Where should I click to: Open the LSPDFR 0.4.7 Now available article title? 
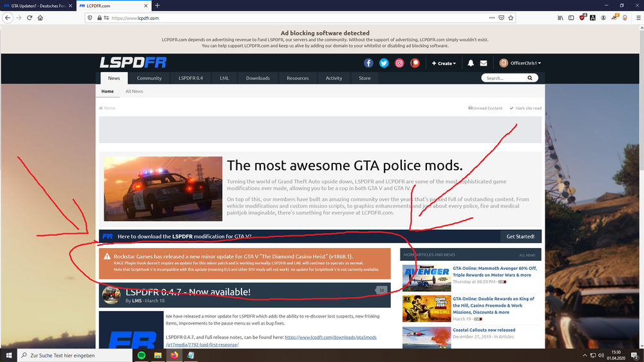187,292
